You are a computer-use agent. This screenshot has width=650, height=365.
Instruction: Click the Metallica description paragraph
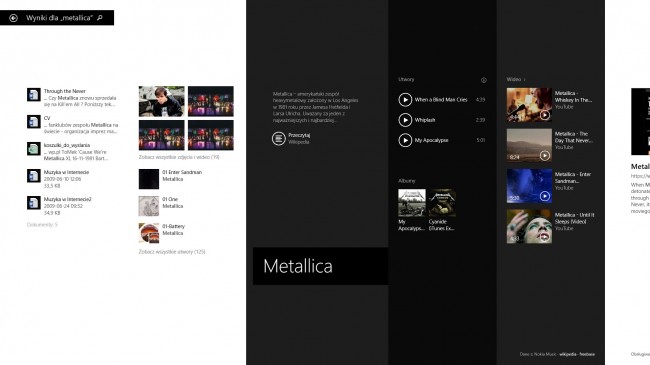pyautogui.click(x=315, y=107)
